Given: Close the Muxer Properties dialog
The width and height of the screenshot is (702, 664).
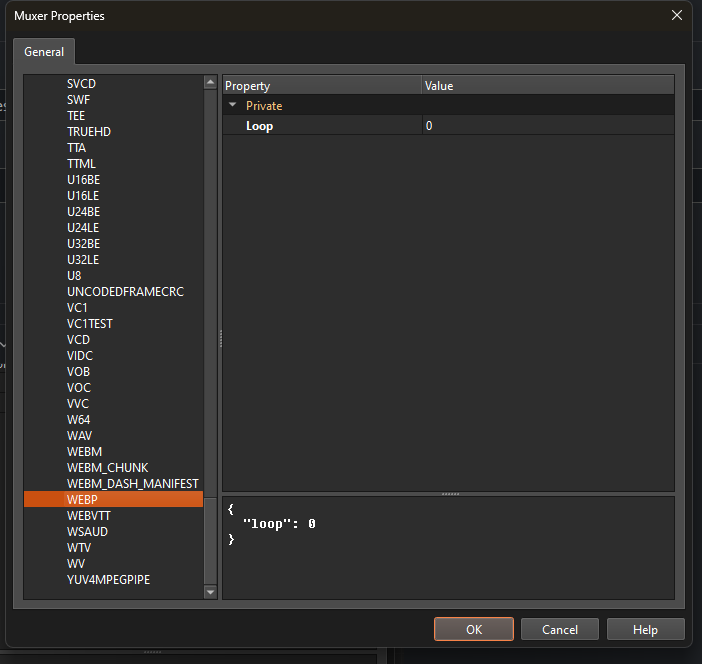Looking at the screenshot, I should 677,15.
